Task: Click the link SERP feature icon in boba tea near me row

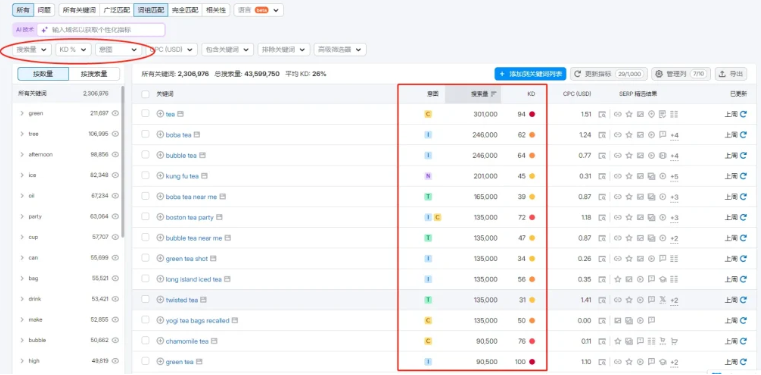Action: pos(618,197)
